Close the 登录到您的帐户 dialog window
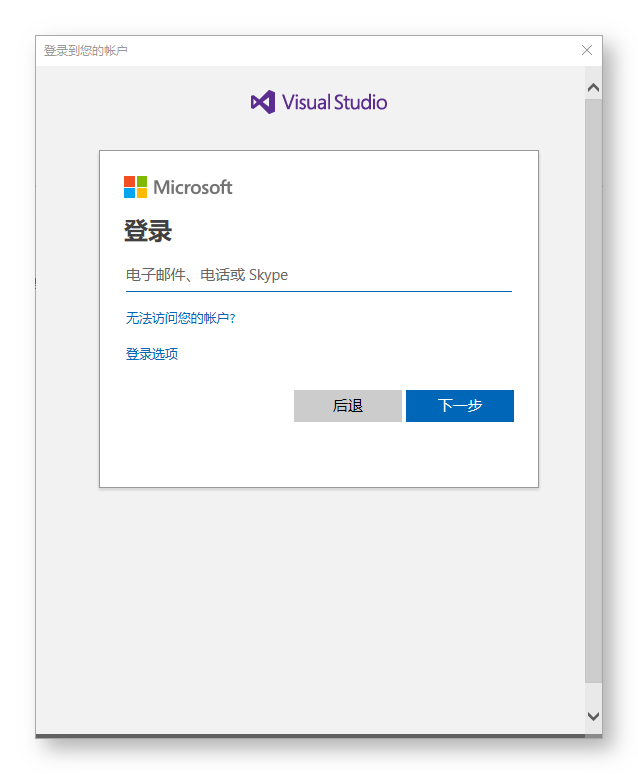 587,50
